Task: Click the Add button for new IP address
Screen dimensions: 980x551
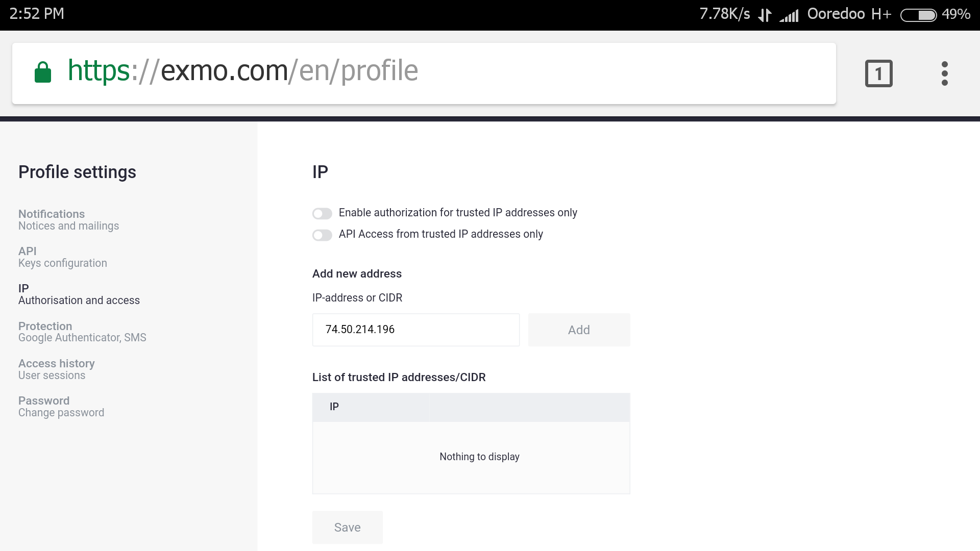Action: click(x=578, y=329)
